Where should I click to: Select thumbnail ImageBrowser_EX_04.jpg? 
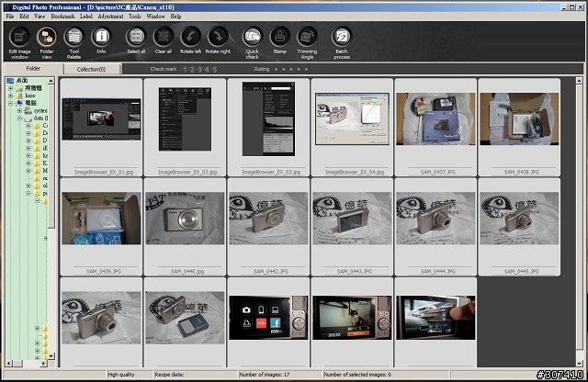pos(352,128)
